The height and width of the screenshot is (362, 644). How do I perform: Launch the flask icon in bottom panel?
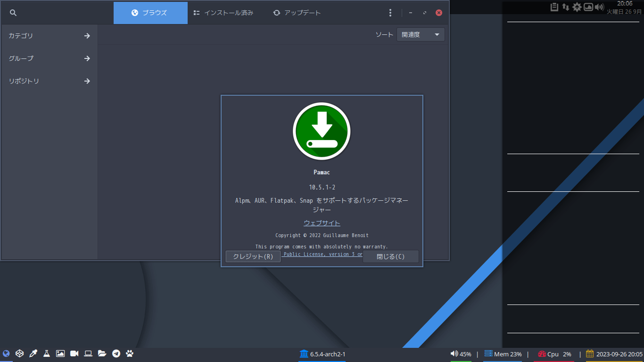point(47,354)
